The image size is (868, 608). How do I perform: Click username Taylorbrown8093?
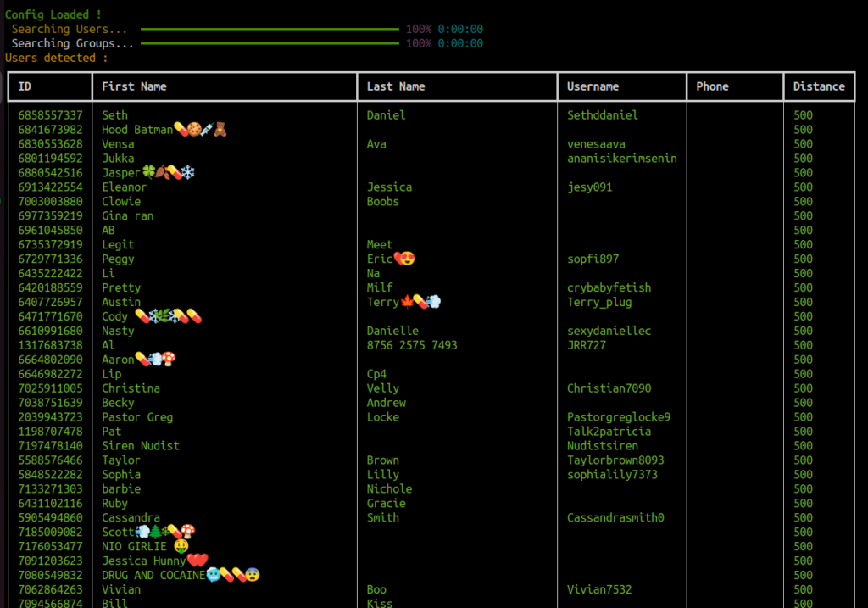coord(615,460)
